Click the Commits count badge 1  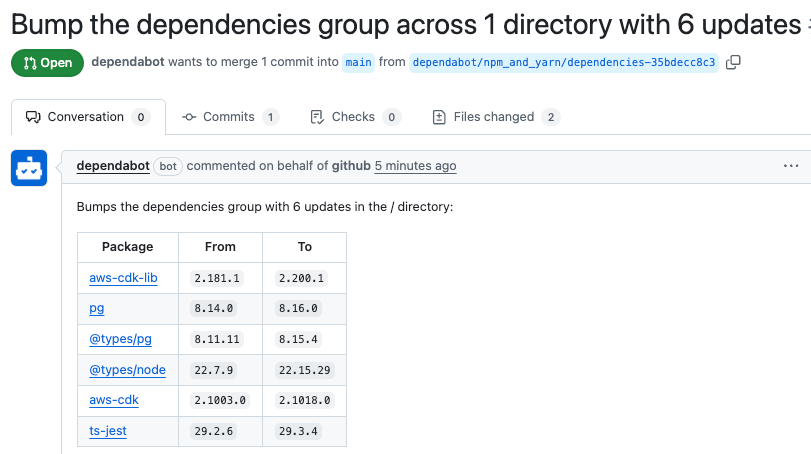[271, 117]
